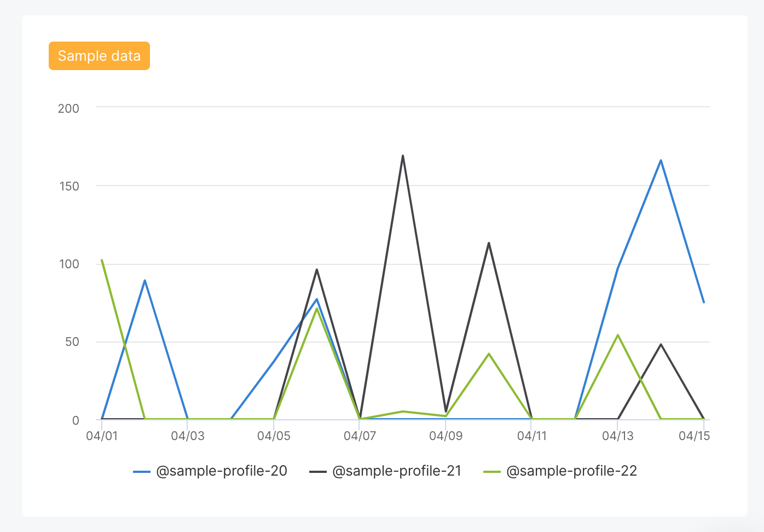
Task: Click the 04/01 axis label
Action: point(102,436)
